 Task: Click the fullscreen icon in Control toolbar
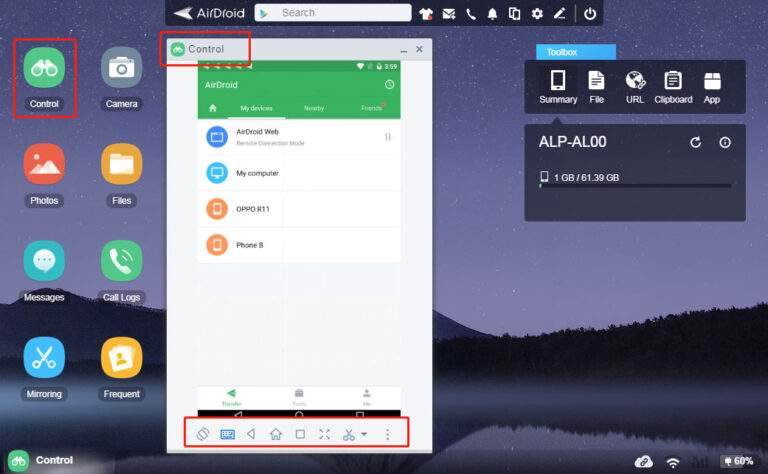(324, 434)
